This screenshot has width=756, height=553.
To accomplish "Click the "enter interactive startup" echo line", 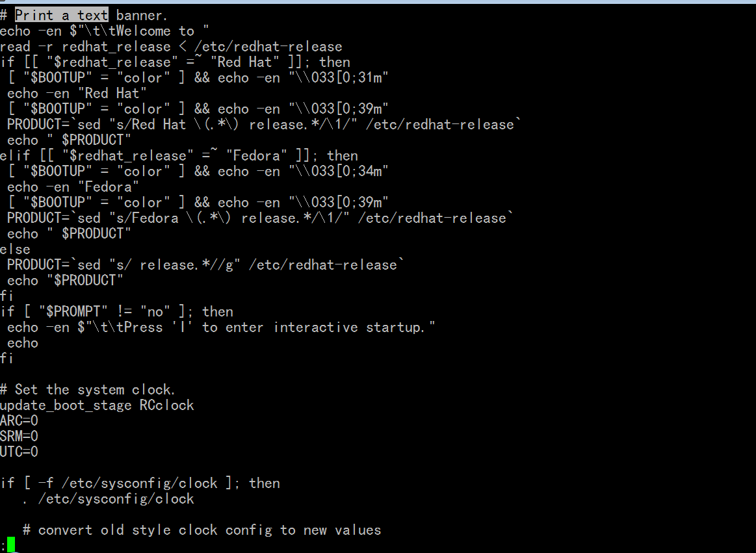I will pyautogui.click(x=221, y=327).
